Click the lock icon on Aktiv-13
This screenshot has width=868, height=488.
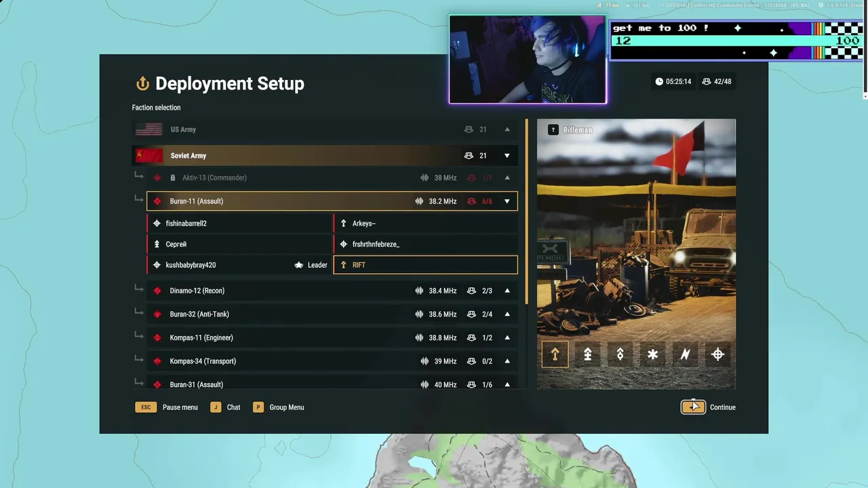(173, 178)
